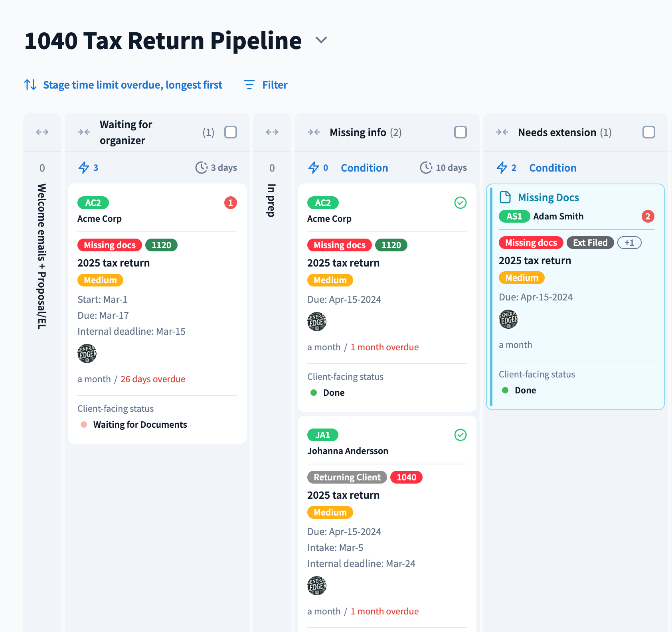Click the Missing Docs document icon

point(505,197)
